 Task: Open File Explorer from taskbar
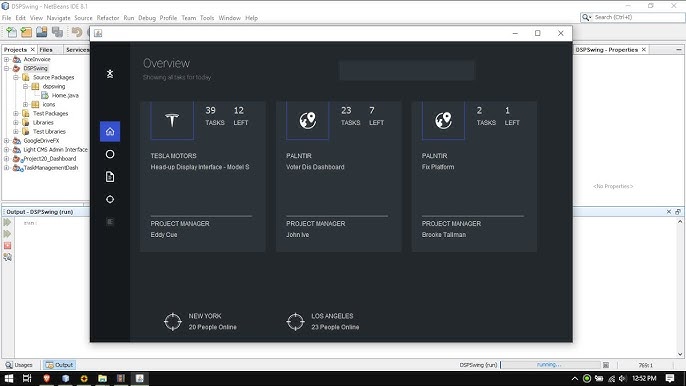(102, 379)
